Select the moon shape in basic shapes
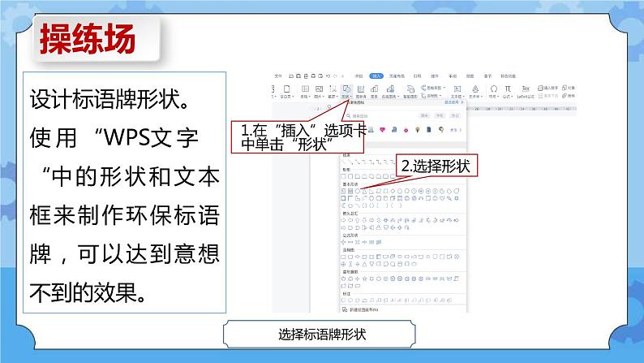This screenshot has height=363, width=644. 343,205
